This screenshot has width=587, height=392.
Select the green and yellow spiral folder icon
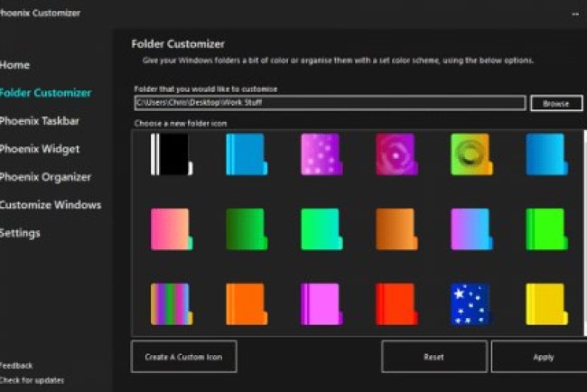click(x=471, y=154)
